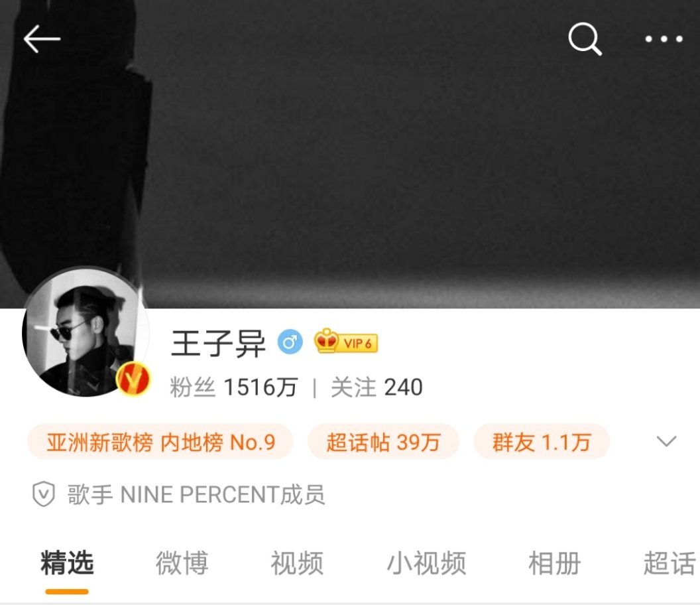
Task: Tap the back arrow icon
Action: [x=42, y=39]
